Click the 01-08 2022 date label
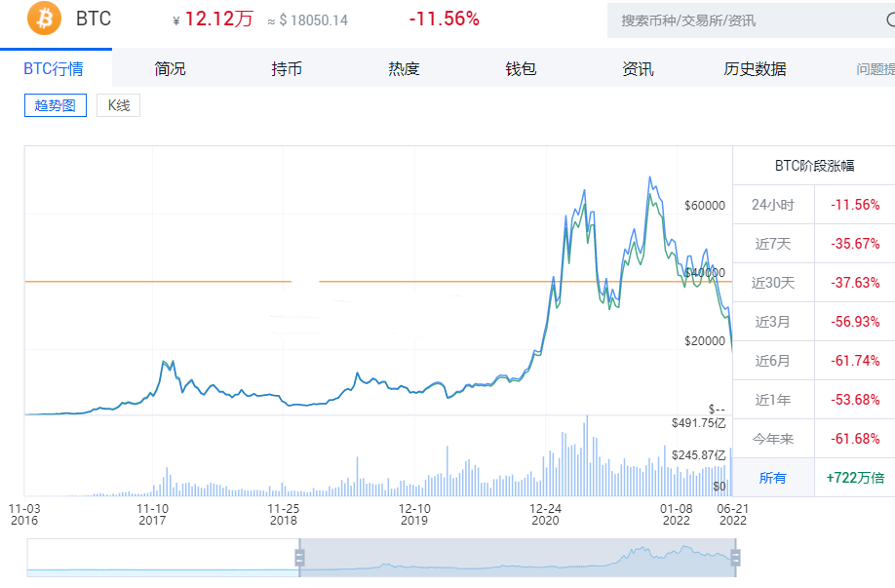 [677, 514]
